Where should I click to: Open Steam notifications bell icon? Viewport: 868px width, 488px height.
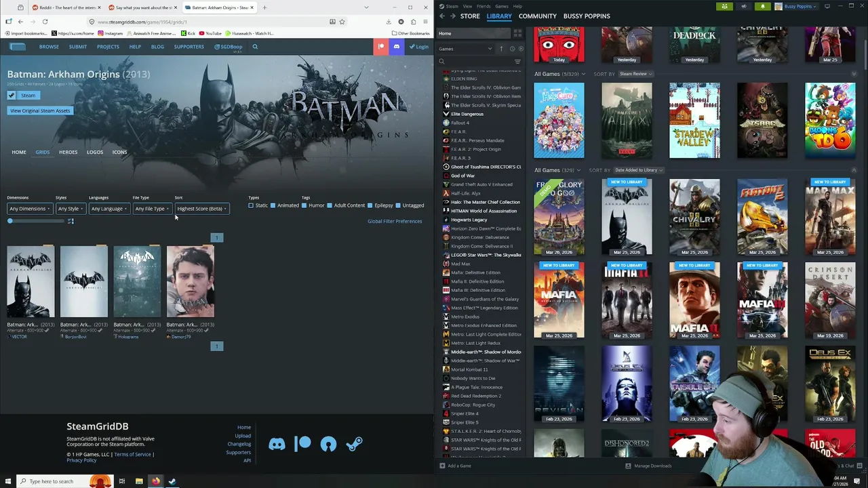[x=762, y=7]
